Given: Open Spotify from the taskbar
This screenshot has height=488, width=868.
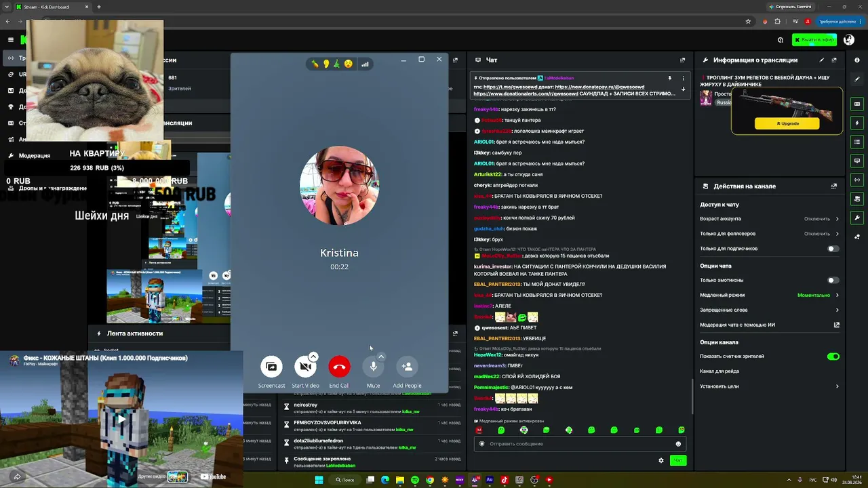Looking at the screenshot, I should pos(415,480).
